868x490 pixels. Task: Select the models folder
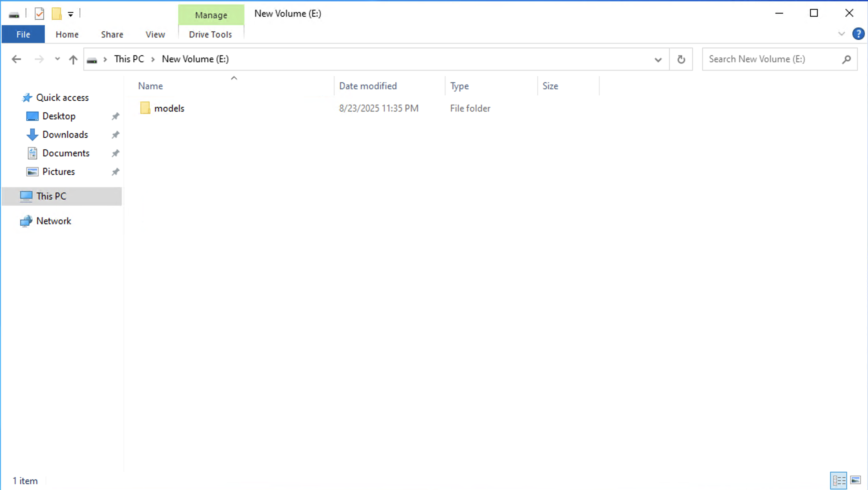click(x=169, y=108)
